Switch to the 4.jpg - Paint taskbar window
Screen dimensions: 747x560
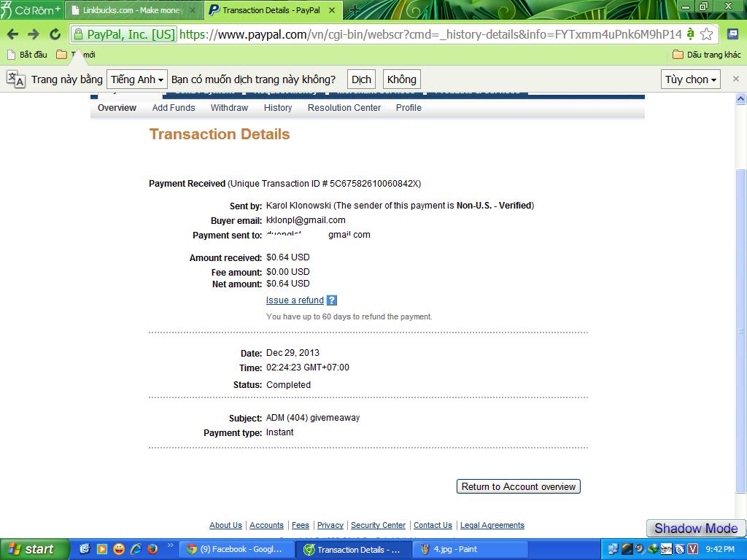point(469,550)
